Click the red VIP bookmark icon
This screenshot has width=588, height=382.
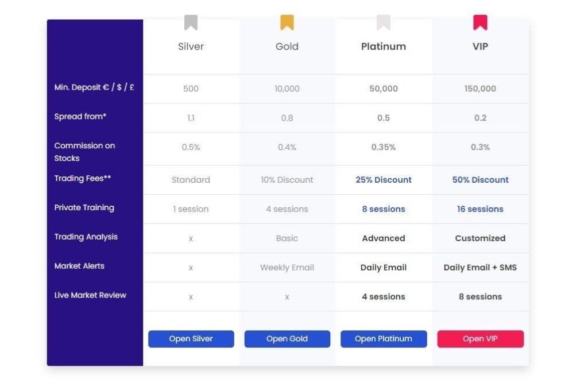[480, 22]
